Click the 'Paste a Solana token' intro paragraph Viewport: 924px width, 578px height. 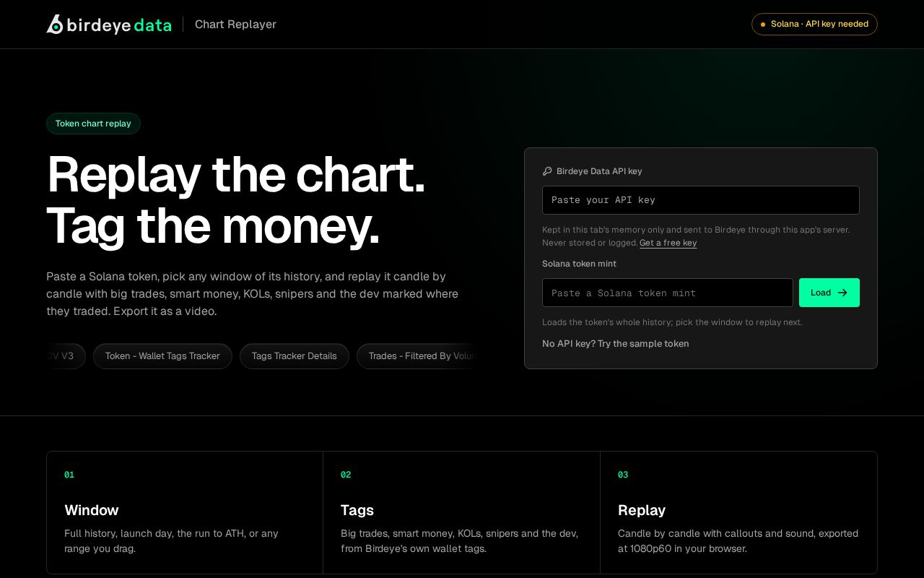pos(253,294)
